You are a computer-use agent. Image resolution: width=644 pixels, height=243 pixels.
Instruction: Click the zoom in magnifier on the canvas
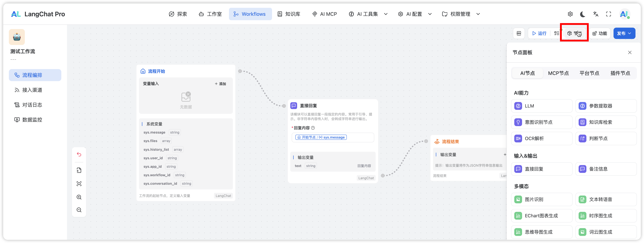[79, 197]
